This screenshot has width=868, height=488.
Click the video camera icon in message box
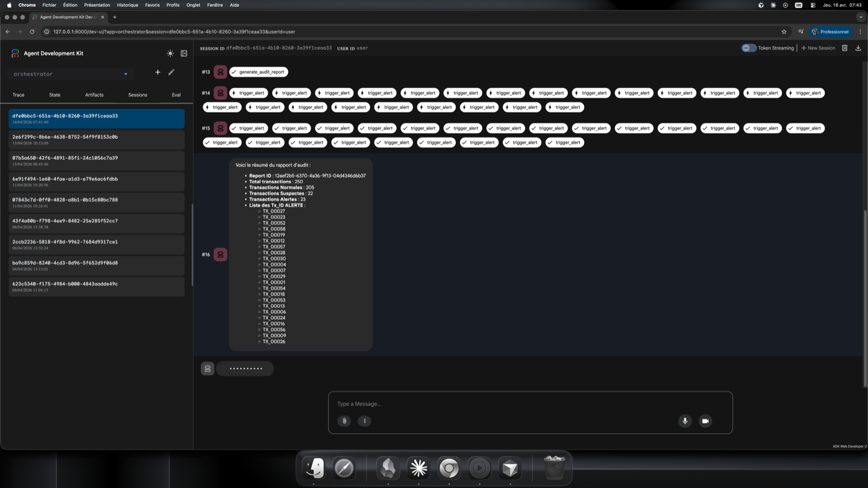tap(705, 421)
